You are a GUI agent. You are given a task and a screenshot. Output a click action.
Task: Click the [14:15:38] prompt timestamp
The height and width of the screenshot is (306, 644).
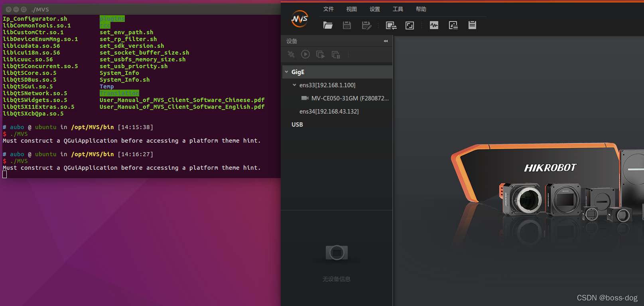(x=136, y=127)
